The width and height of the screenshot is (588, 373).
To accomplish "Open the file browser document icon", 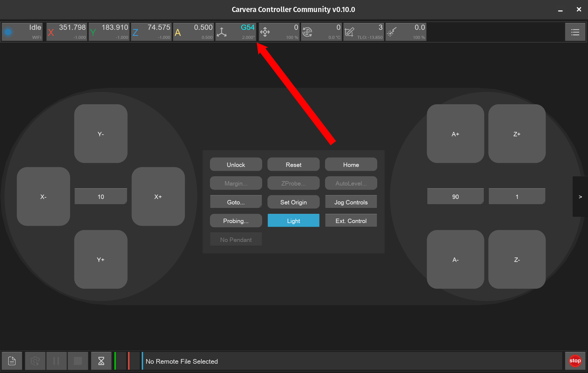I will pos(12,361).
